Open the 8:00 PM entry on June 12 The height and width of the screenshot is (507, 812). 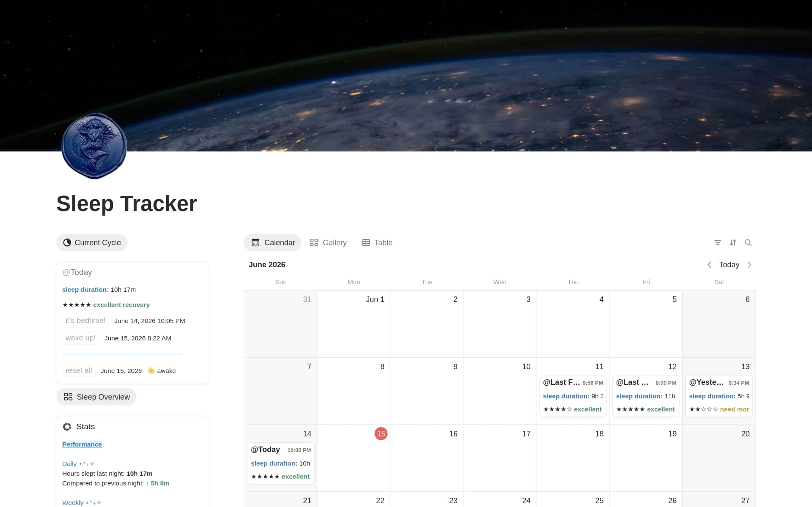646,396
